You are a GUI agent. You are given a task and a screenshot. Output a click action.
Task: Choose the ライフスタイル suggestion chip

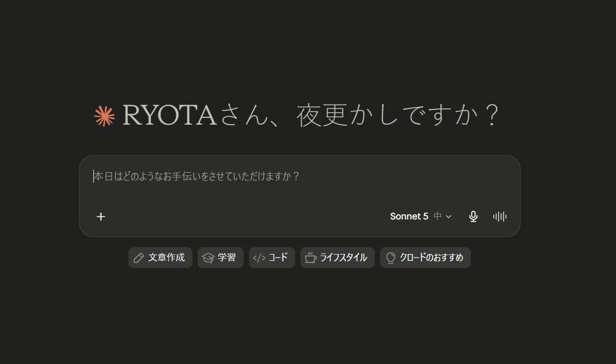click(338, 258)
